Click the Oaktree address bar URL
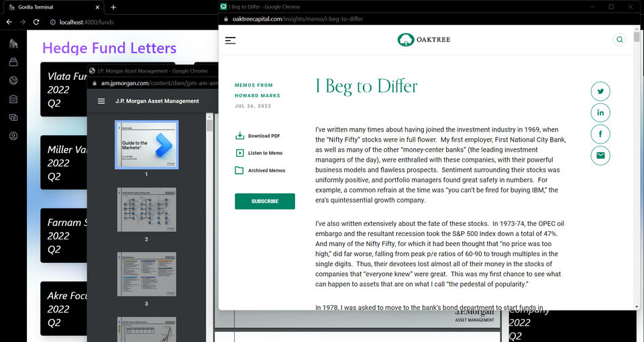 298,19
